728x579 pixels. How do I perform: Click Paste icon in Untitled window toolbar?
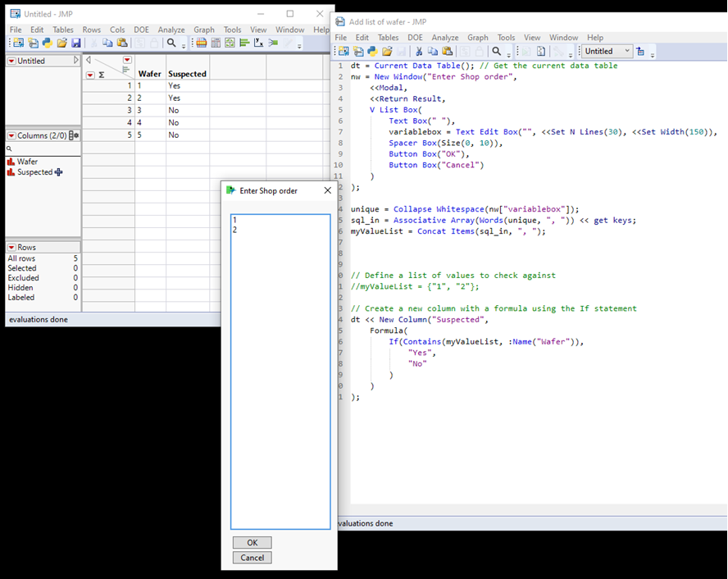[x=122, y=43]
